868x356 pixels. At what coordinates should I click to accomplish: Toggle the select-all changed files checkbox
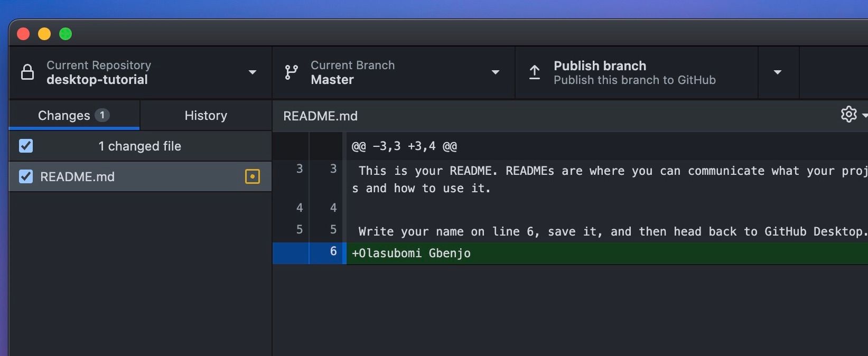point(26,146)
